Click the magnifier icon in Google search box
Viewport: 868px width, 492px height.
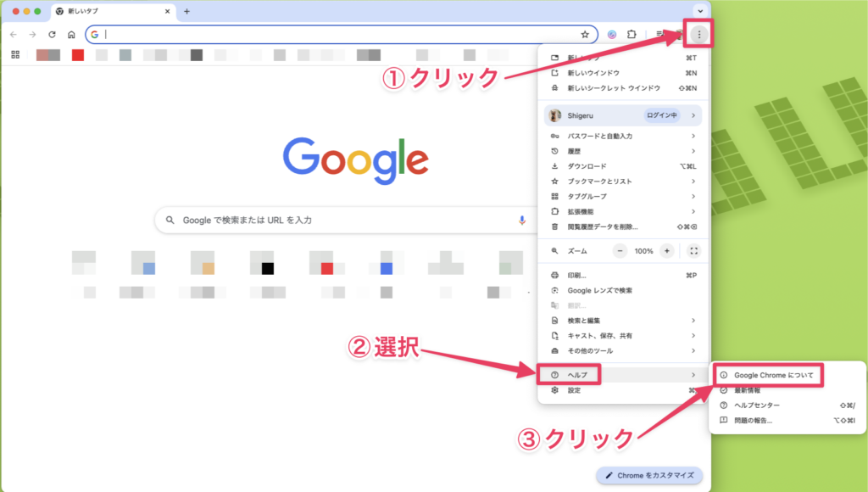[170, 220]
